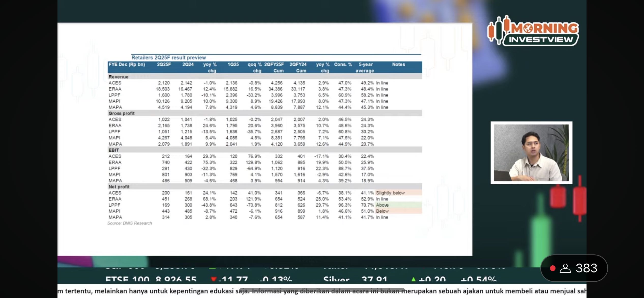The height and width of the screenshot is (298, 644).
Task: Tap the red live indicator dot
Action: (552, 268)
